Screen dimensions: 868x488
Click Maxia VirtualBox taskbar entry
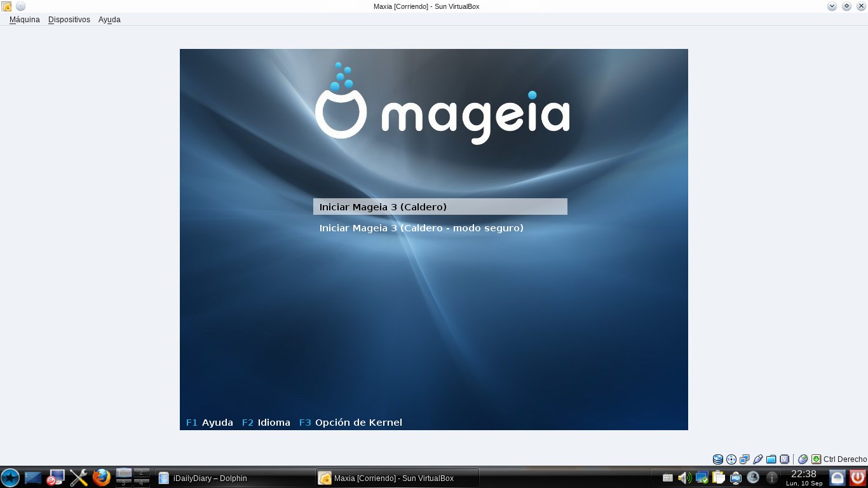pos(397,478)
